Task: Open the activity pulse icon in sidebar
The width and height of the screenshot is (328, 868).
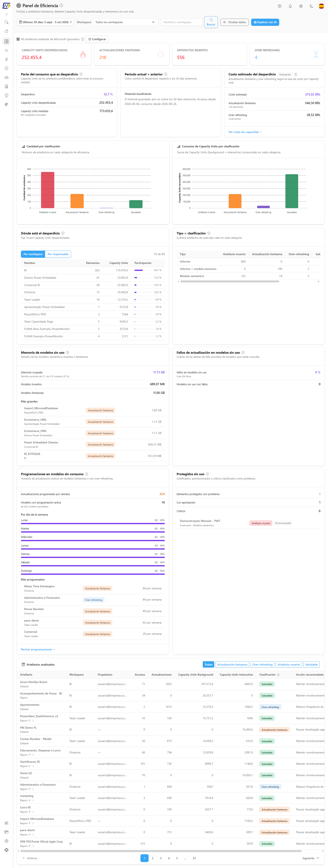Action: click(x=6, y=50)
